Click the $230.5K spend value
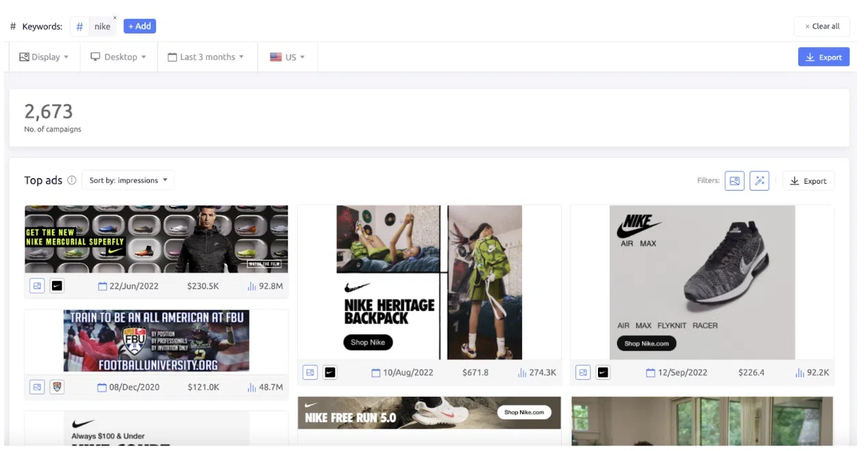The image size is (868, 451). 203,286
